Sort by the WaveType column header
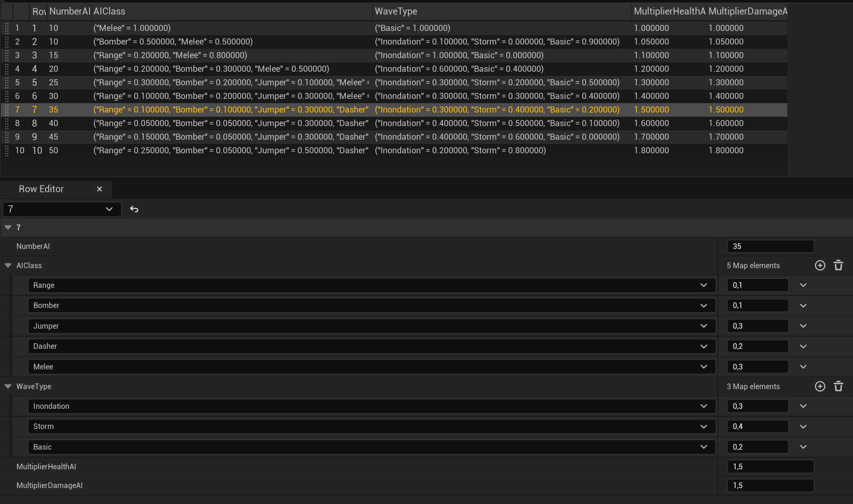Viewport: 853px width, 504px height. pos(396,11)
